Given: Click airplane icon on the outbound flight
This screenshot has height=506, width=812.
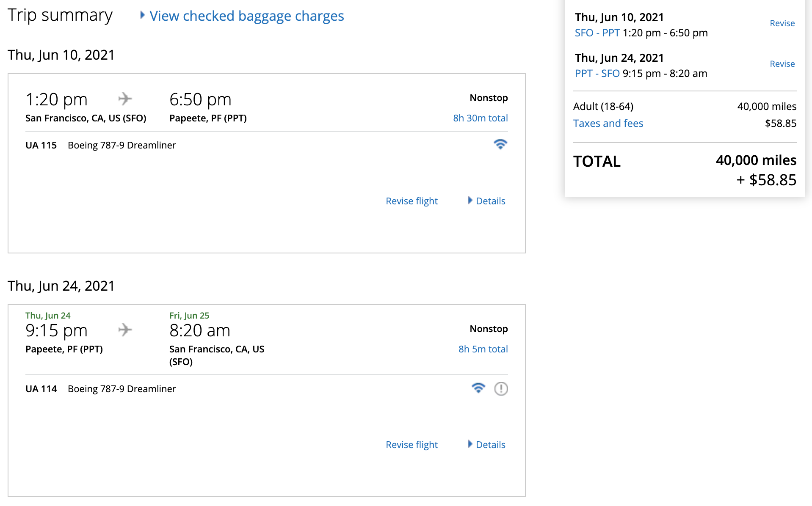Looking at the screenshot, I should tap(125, 99).
